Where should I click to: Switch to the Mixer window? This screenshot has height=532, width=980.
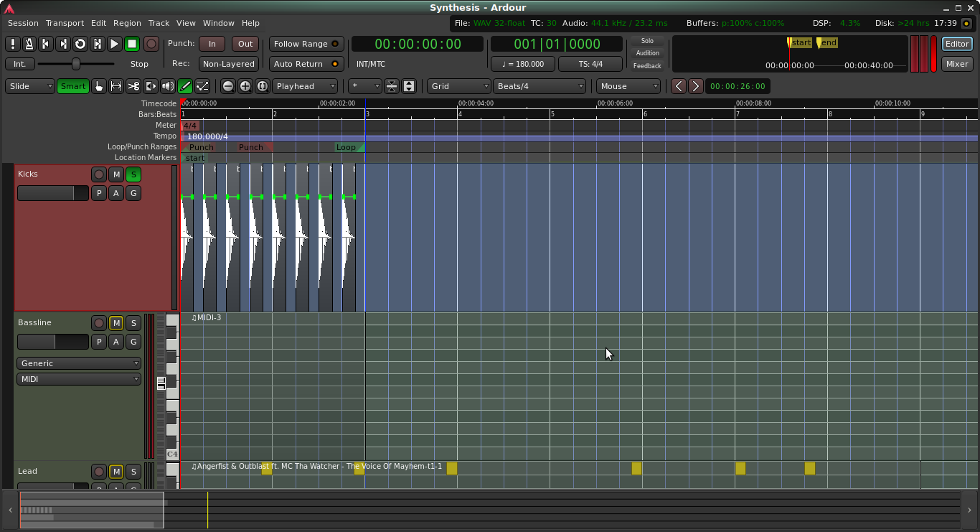pyautogui.click(x=957, y=64)
